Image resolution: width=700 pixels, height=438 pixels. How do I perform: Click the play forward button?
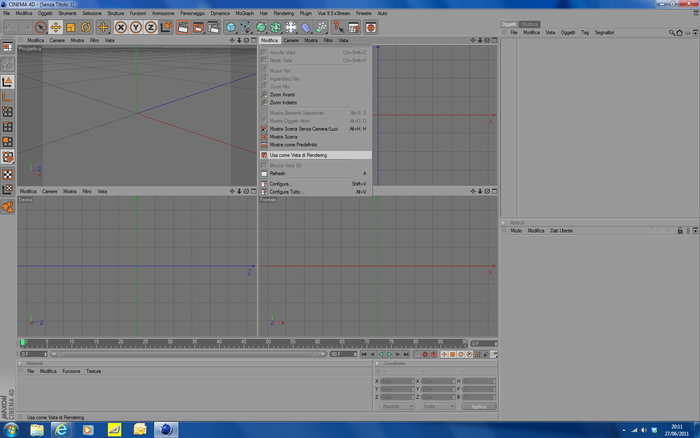(389, 355)
